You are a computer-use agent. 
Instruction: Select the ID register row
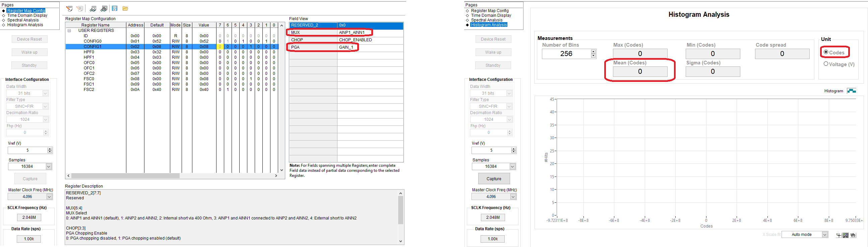point(172,36)
